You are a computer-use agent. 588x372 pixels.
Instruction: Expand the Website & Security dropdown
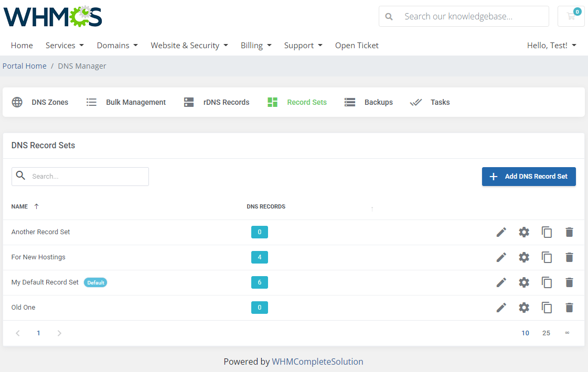pos(189,46)
